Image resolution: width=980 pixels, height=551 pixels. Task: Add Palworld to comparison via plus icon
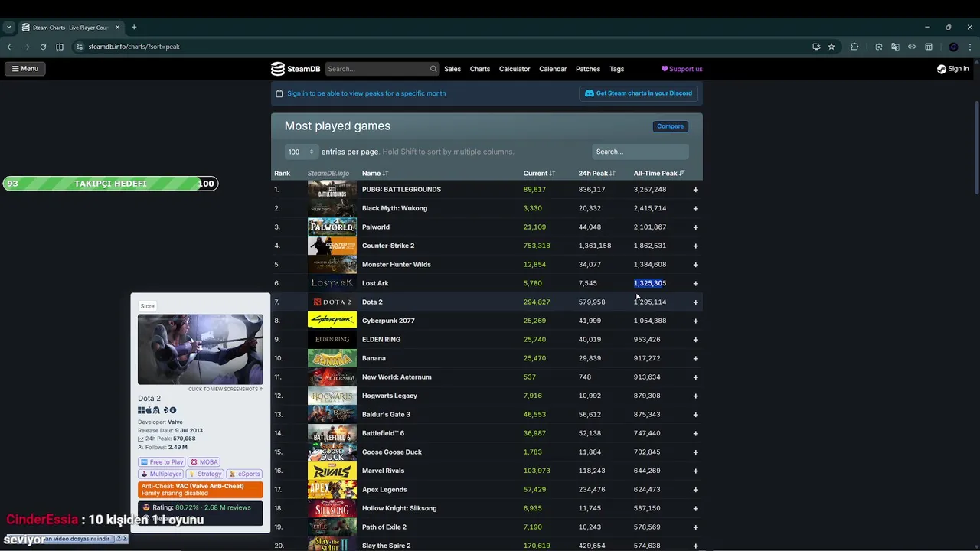pyautogui.click(x=695, y=227)
